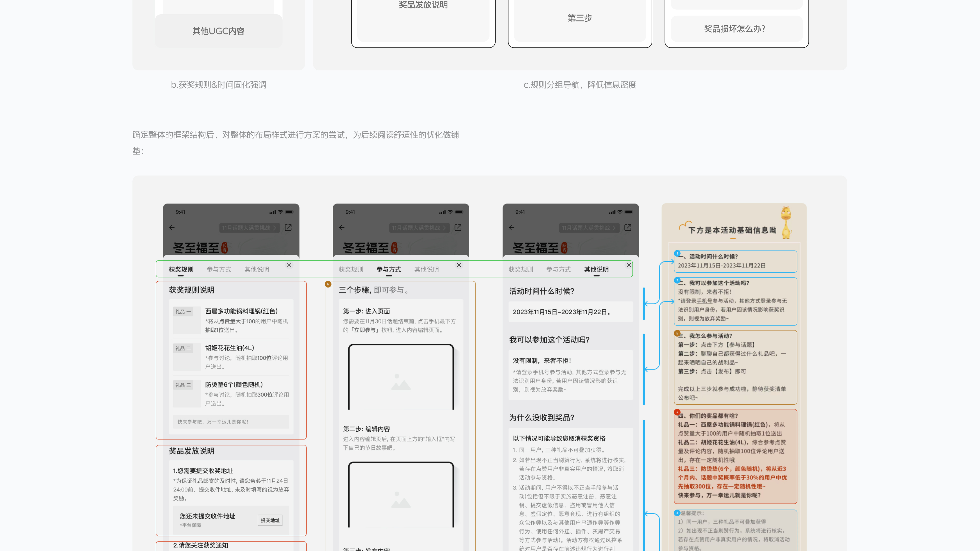The width and height of the screenshot is (980, 551).
Task: Select 其他说明 tab in first phone
Action: coord(256,269)
